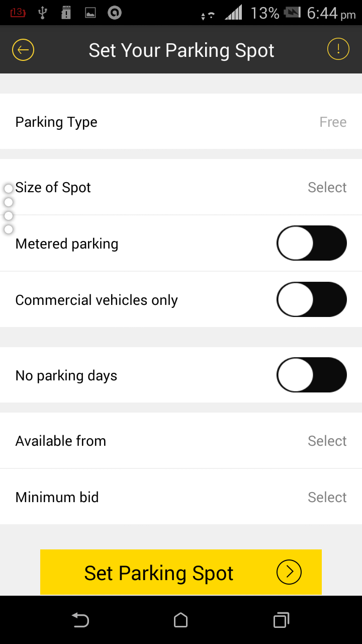Tap the Set Your Parking Spot title

[x=182, y=50]
